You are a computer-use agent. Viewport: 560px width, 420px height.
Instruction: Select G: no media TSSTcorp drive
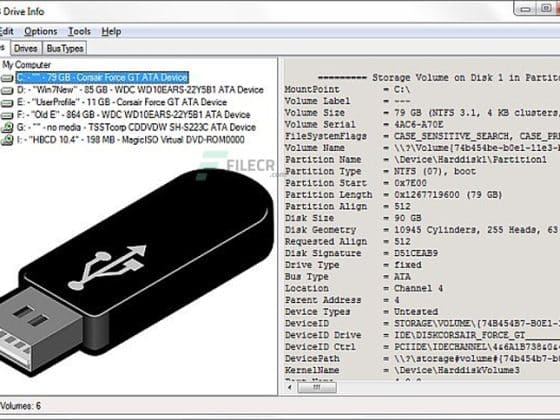[136, 127]
